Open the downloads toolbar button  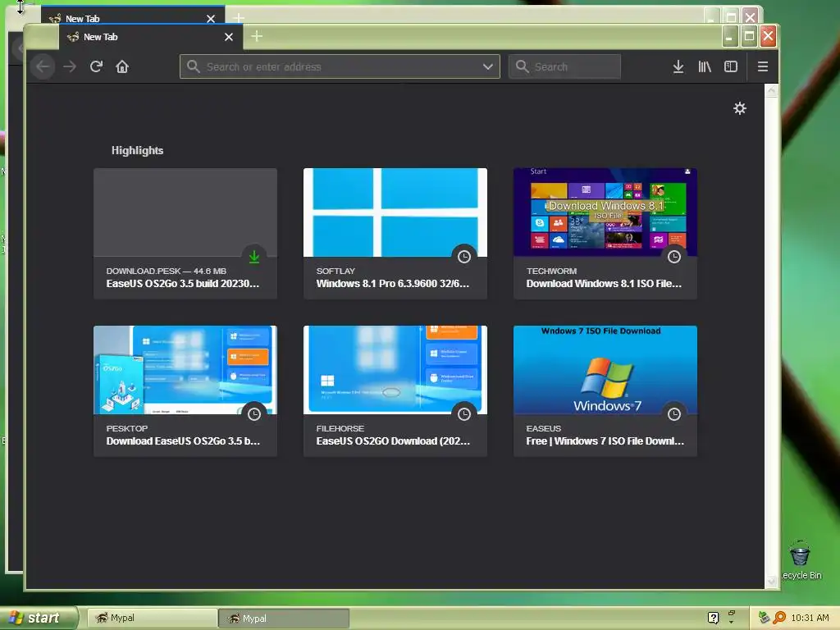678,67
